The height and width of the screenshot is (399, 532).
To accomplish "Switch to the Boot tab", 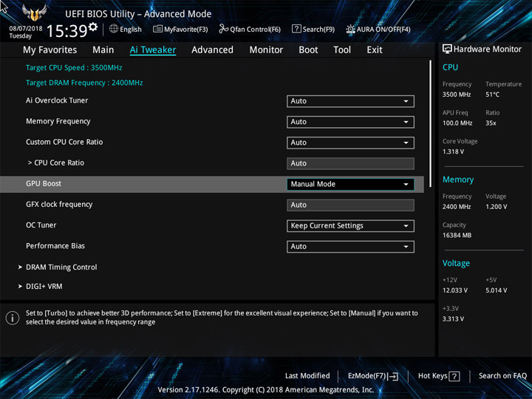I will pos(308,50).
